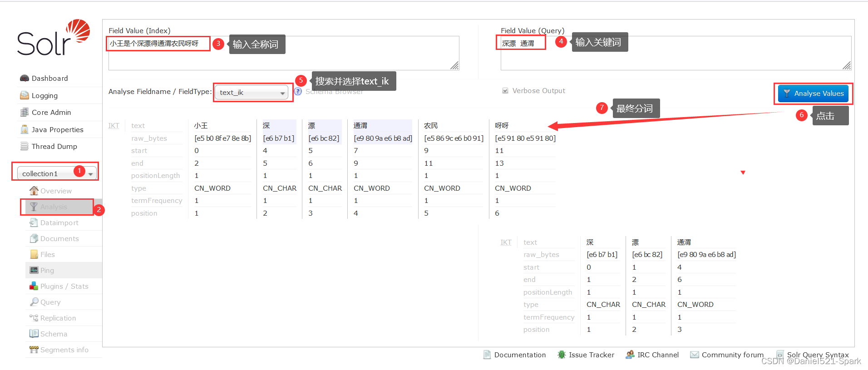Click the Dataimport icon
Viewport: 868px width, 370px height.
34,222
